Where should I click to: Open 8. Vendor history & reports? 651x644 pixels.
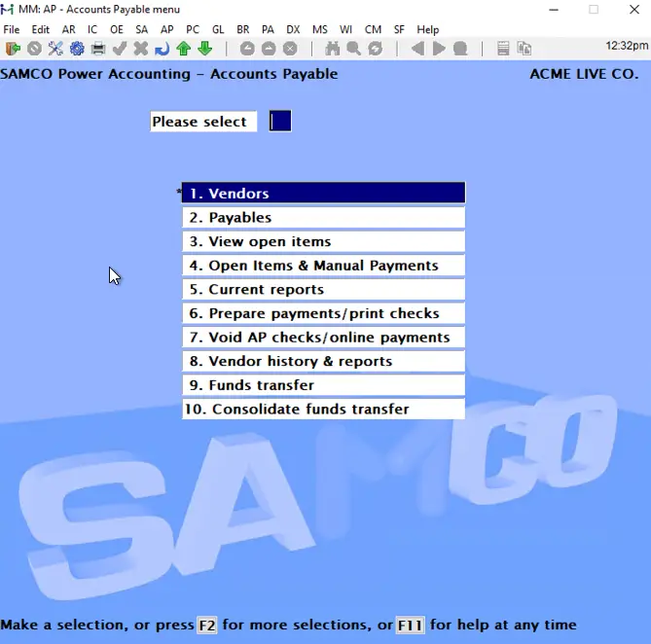tap(323, 361)
